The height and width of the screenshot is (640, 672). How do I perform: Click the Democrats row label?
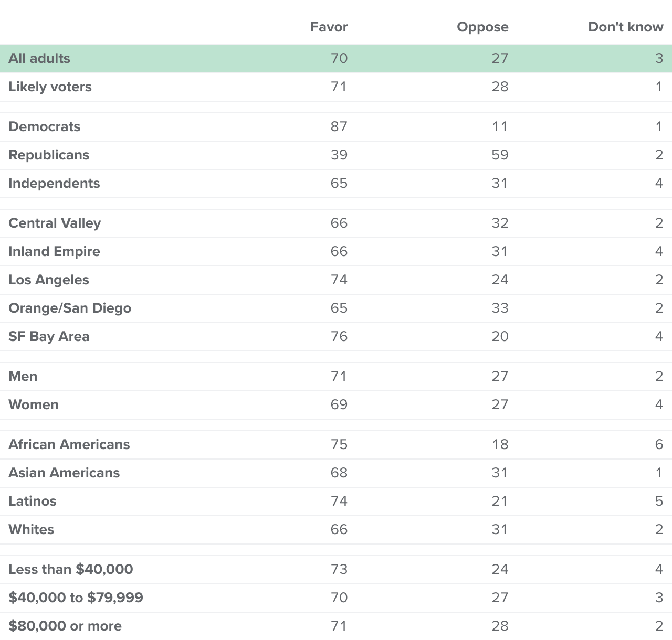tap(45, 126)
